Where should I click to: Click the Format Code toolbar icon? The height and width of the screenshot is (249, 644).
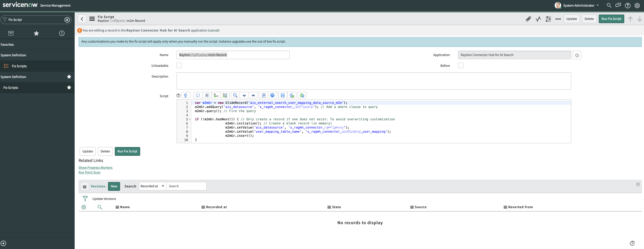point(207,95)
